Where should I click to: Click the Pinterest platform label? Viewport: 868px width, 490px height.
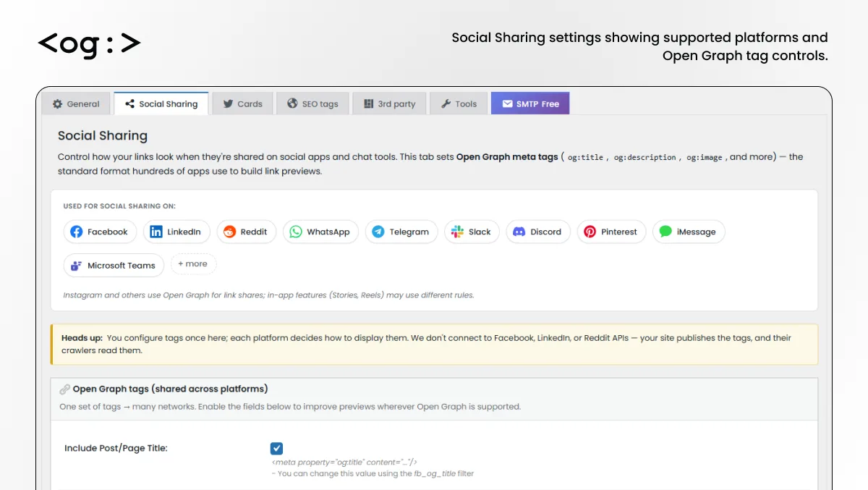[619, 232]
